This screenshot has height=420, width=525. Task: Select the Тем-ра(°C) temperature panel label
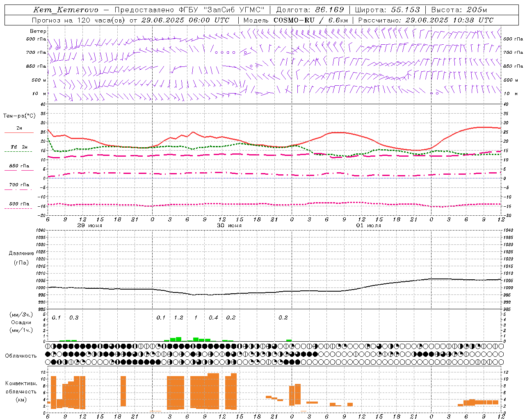(19, 116)
